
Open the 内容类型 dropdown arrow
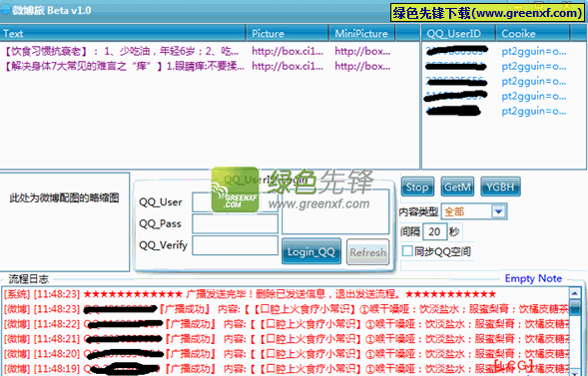coord(499,211)
